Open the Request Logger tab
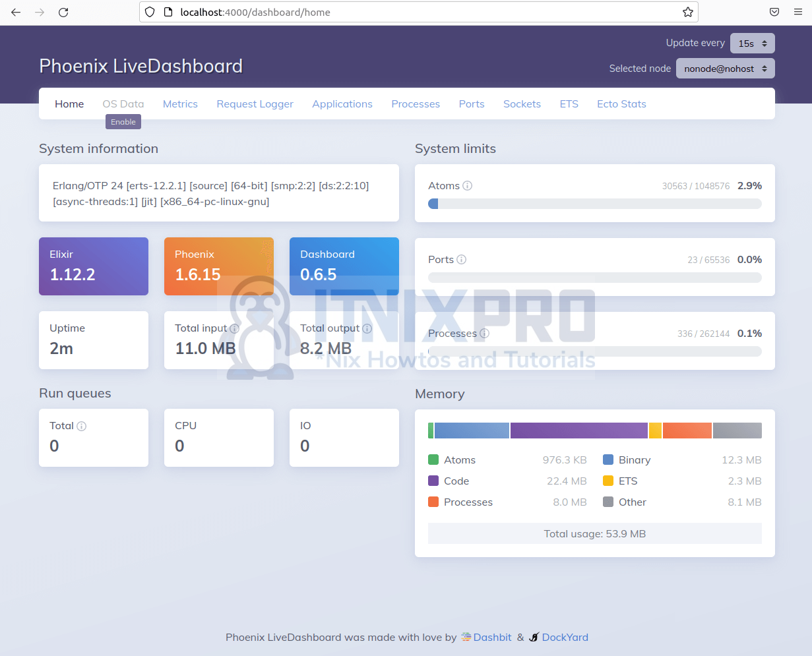 (x=255, y=104)
